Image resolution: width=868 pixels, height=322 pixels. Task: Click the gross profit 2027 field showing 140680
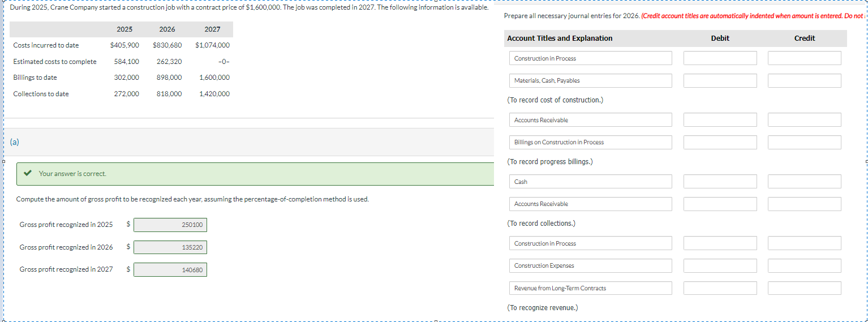coord(170,270)
